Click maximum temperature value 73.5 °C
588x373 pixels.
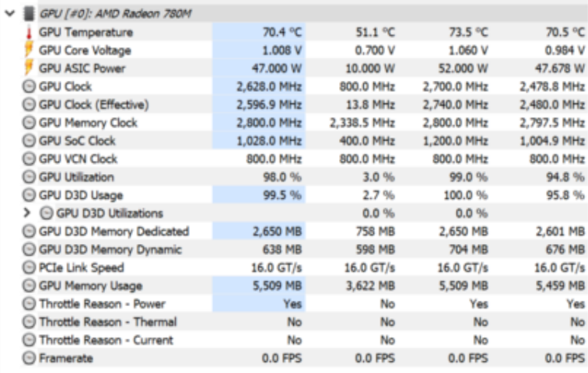(x=469, y=33)
